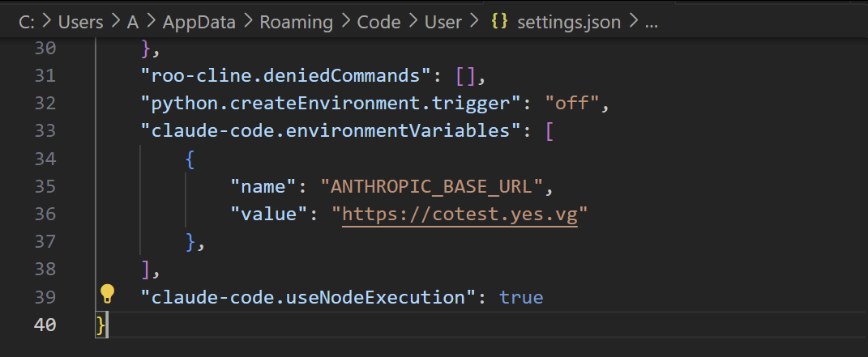The height and width of the screenshot is (357, 868).
Task: Click the Code folder breadcrumb
Action: [x=378, y=22]
